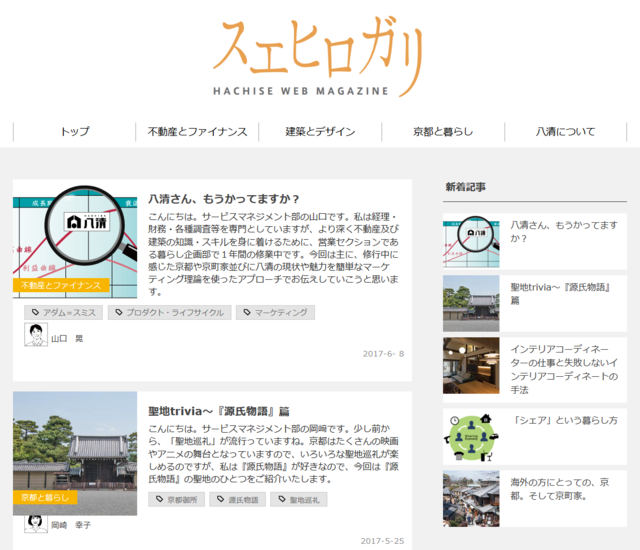Open sidebar thumbnail of interior room
The height and width of the screenshot is (550, 640).
[x=471, y=366]
